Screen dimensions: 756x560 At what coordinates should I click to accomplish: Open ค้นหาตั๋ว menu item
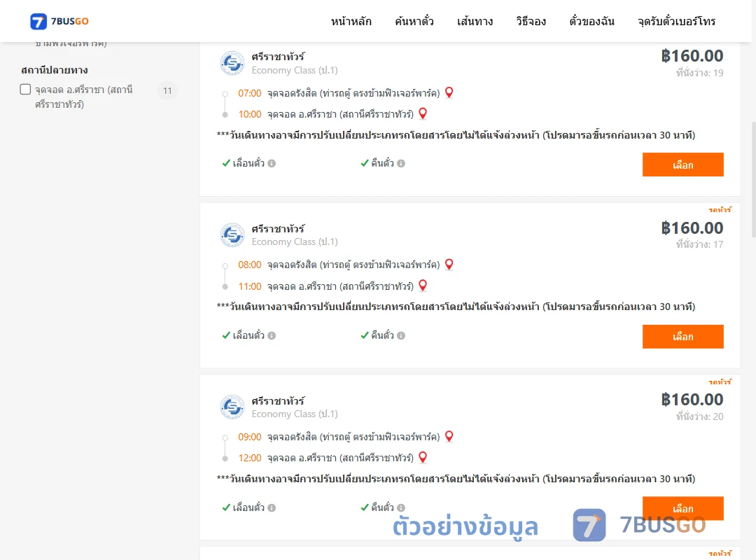[414, 21]
